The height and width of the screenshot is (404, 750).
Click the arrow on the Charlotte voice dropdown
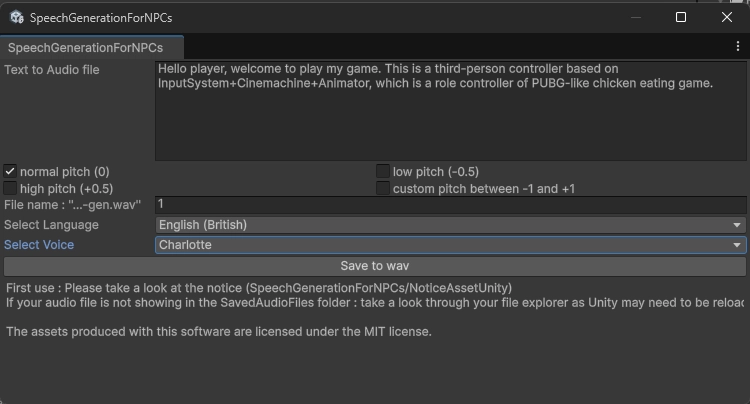tap(737, 245)
